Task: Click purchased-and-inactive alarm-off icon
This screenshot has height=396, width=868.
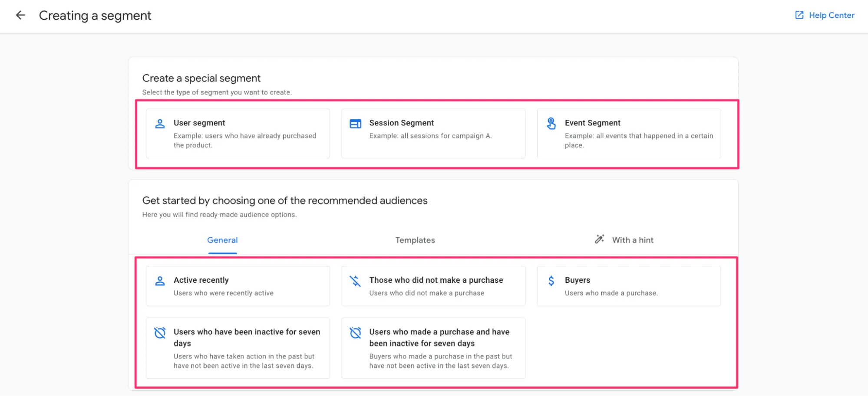Action: tap(355, 333)
